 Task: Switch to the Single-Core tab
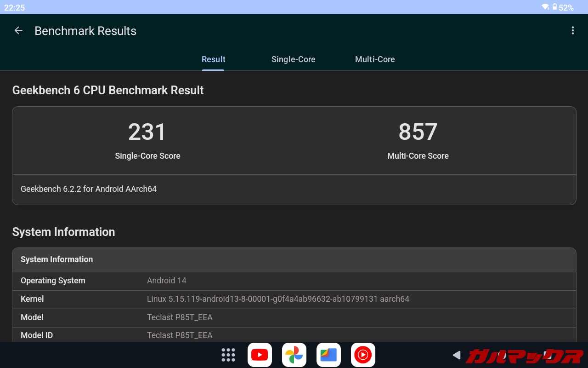[x=293, y=59]
